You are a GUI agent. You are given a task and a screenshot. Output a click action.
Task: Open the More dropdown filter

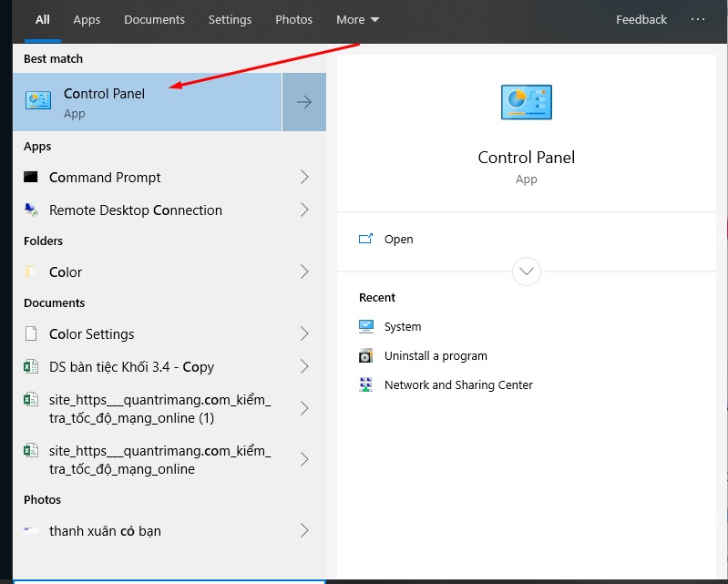pos(357,19)
